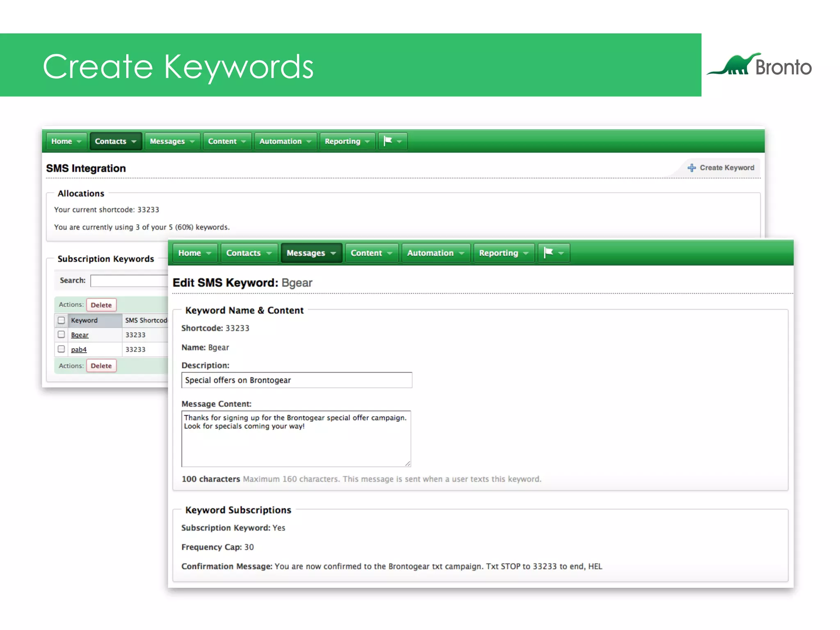Image resolution: width=840 pixels, height=630 pixels.
Task: Click the Delete button above the keyword table
Action: pos(101,305)
